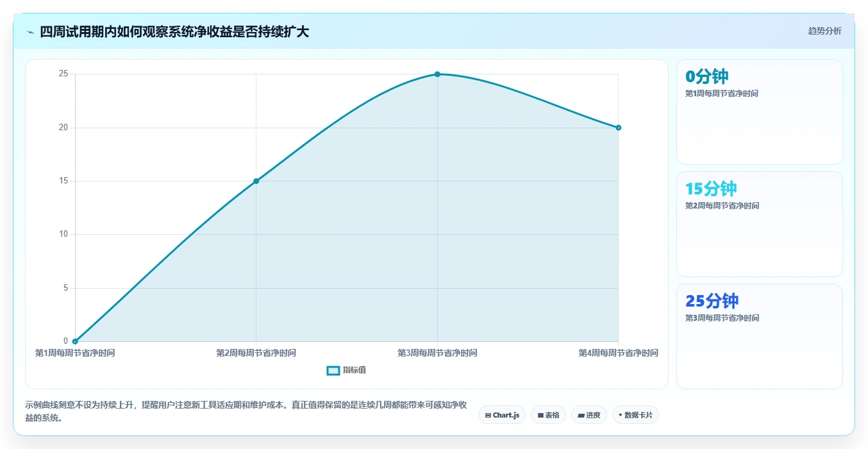The width and height of the screenshot is (868, 449).
Task: Click the 第3周每周节省净时间 axis label
Action: coord(437,353)
